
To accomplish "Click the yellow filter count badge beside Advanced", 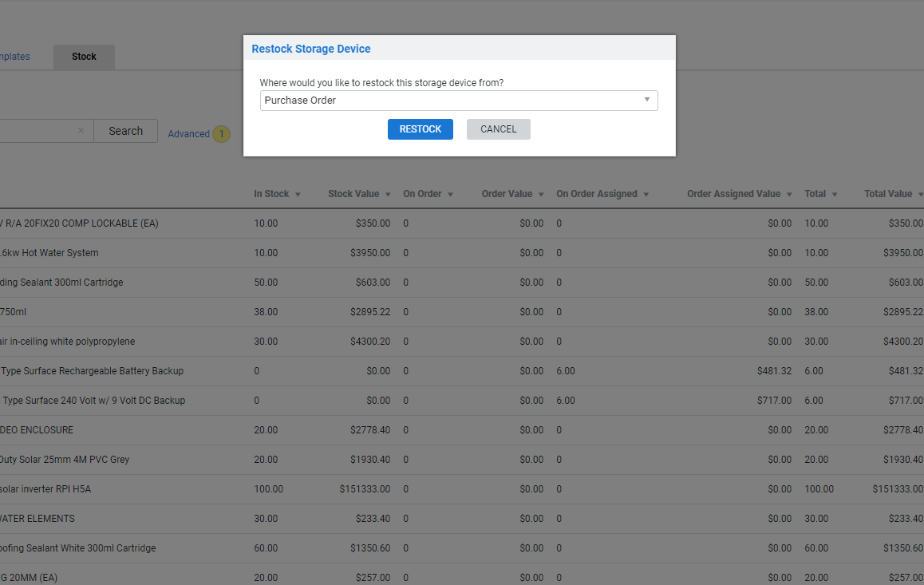I will 221,133.
